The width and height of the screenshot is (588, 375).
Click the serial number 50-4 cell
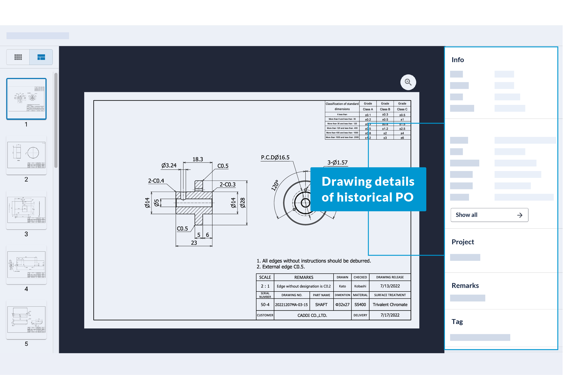pos(265,305)
